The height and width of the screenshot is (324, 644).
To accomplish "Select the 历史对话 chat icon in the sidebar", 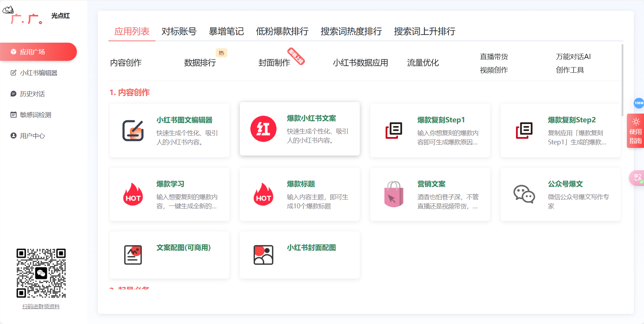I will coord(13,94).
